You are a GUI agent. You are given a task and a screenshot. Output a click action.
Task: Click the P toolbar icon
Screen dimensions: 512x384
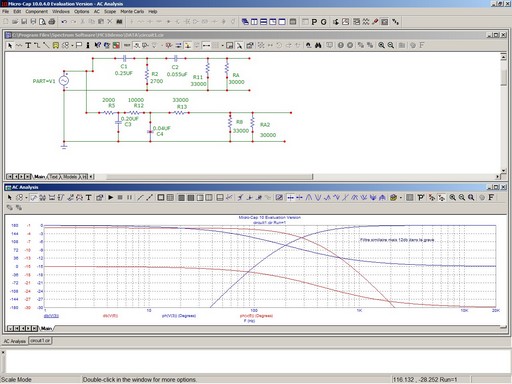pyautogui.click(x=314, y=22)
